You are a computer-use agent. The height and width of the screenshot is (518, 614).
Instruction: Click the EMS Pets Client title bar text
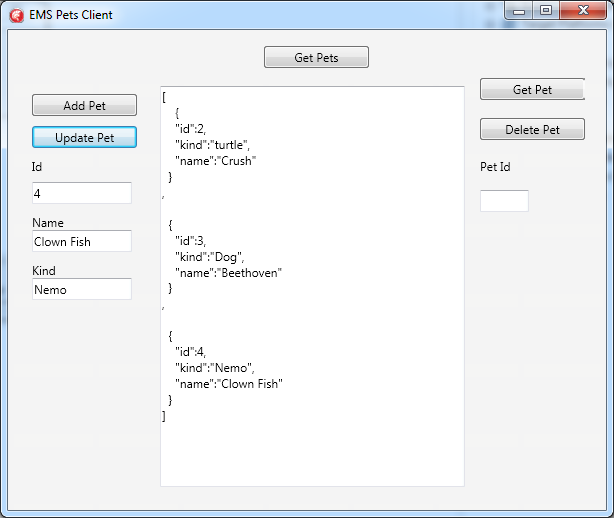coord(71,15)
